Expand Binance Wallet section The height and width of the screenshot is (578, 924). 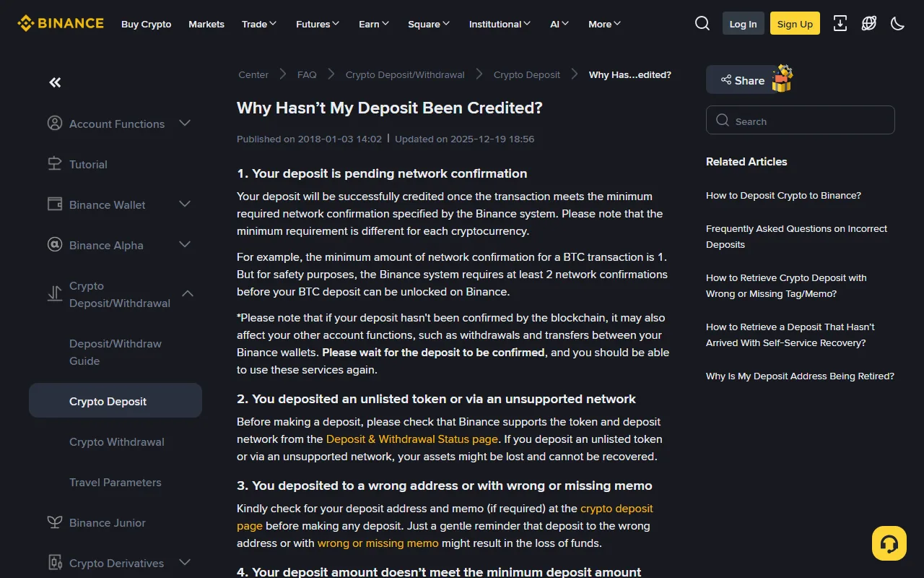click(x=185, y=204)
